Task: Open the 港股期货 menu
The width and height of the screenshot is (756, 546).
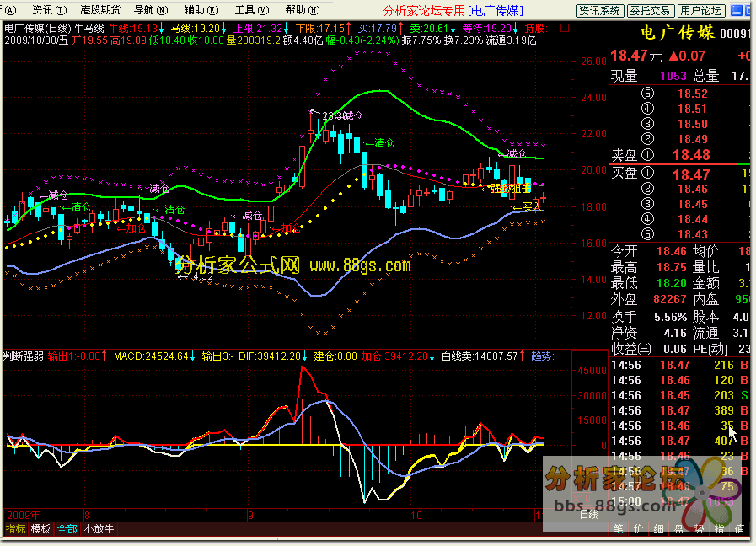Action: [100, 10]
